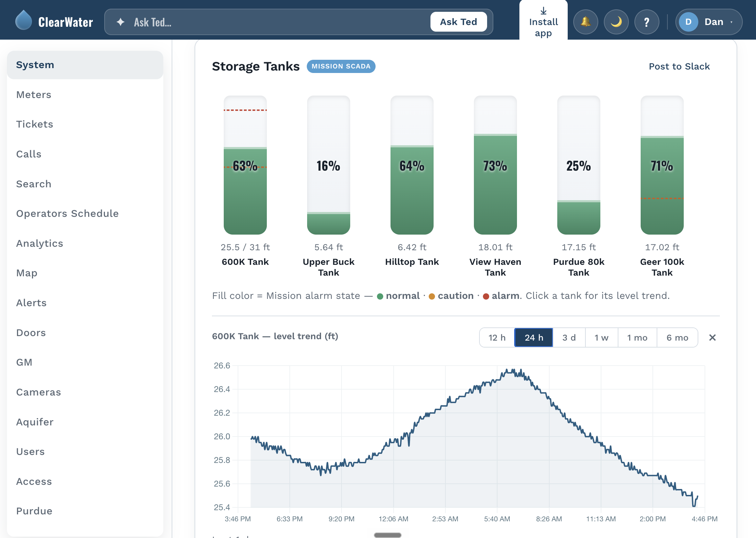
Task: Toggle dark mode moon icon
Action: (616, 22)
